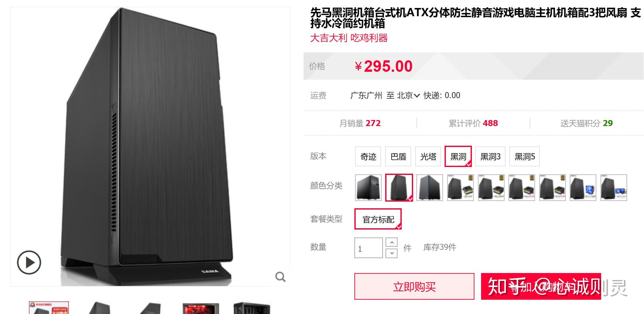Click the quantity input field
The width and height of the screenshot is (644, 314).
point(368,248)
